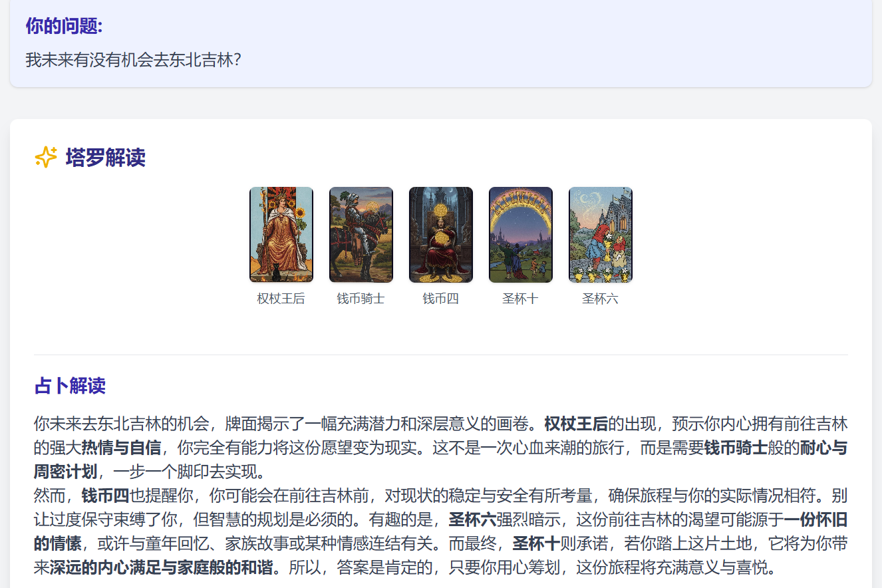Click the question text 我未来有没有机会去东北吉林？
This screenshot has width=882, height=588.
133,61
